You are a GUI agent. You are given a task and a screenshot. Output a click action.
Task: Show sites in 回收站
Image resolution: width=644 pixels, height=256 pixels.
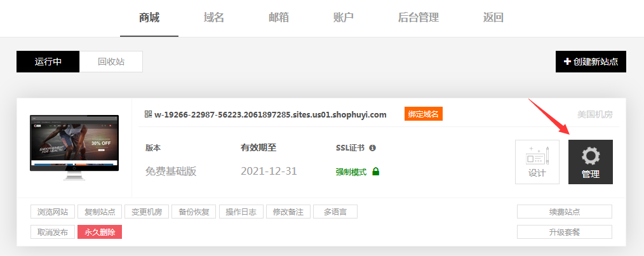(111, 62)
